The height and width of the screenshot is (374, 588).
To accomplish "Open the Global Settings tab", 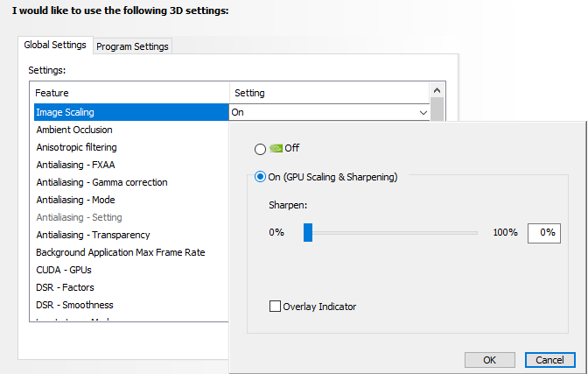I will (x=55, y=46).
